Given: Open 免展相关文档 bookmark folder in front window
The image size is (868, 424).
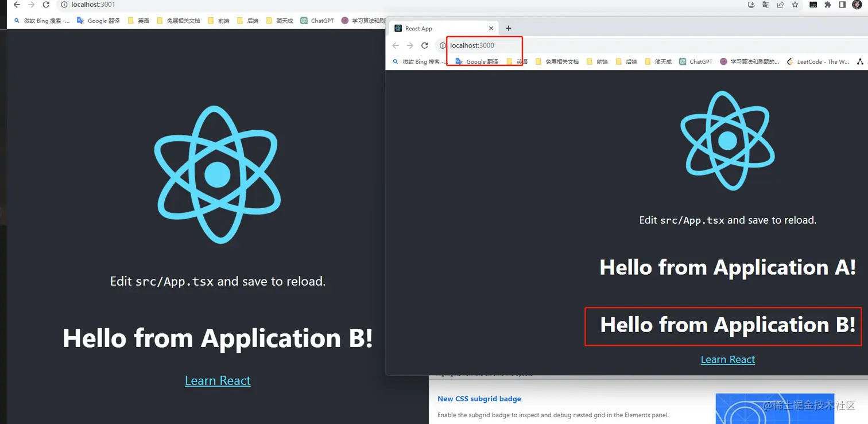Looking at the screenshot, I should coord(557,61).
